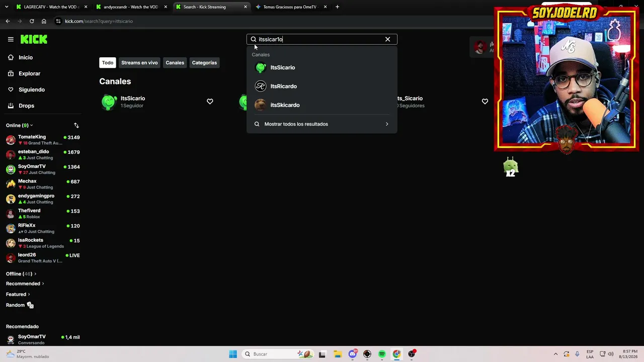Open endygamingpro's avatar in the sidebar
Screen dimensions: 644x362
11,199
